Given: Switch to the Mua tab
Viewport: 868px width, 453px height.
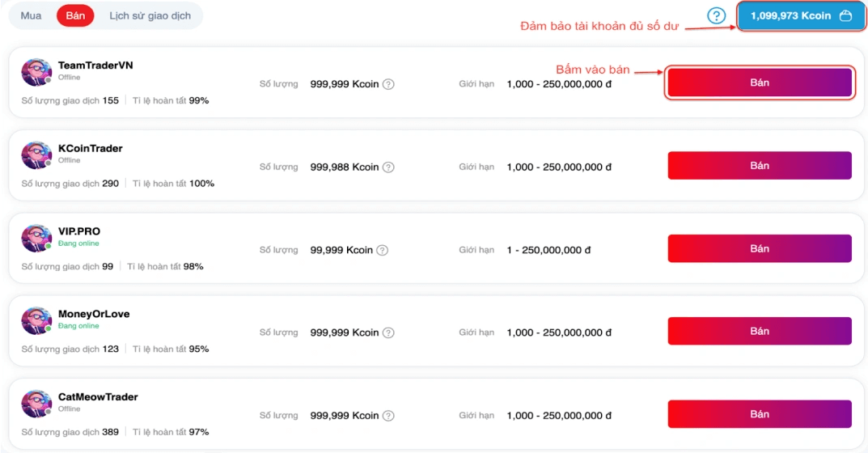Looking at the screenshot, I should (31, 15).
